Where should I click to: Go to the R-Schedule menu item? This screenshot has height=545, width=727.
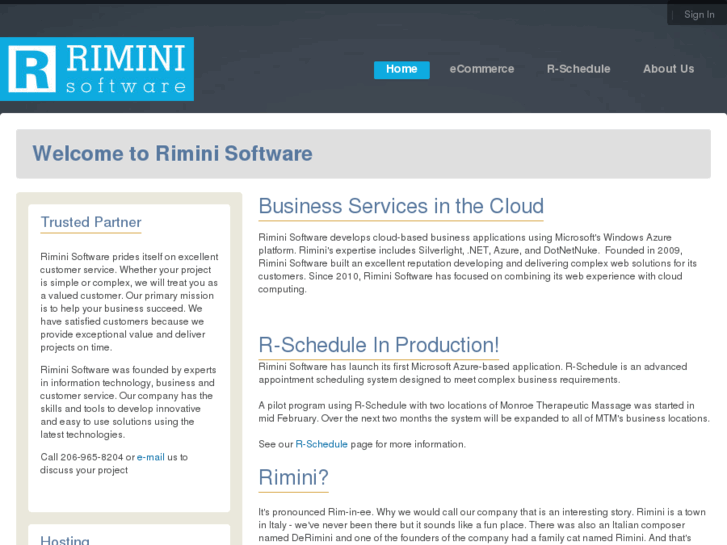(x=578, y=69)
